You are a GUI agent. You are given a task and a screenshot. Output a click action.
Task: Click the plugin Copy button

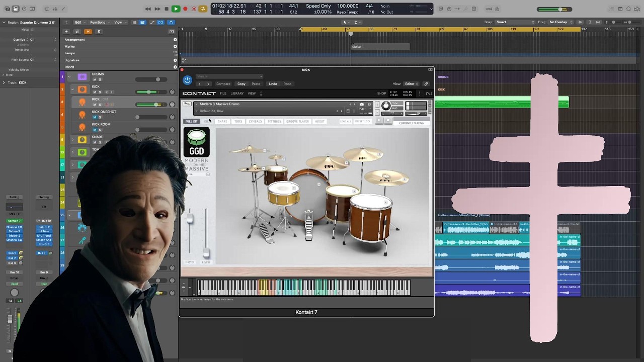tap(242, 84)
